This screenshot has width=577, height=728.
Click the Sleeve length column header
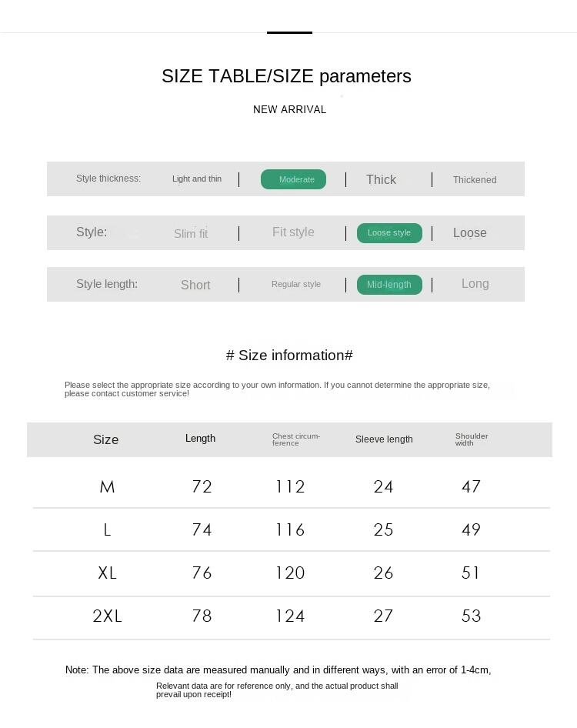pos(384,439)
